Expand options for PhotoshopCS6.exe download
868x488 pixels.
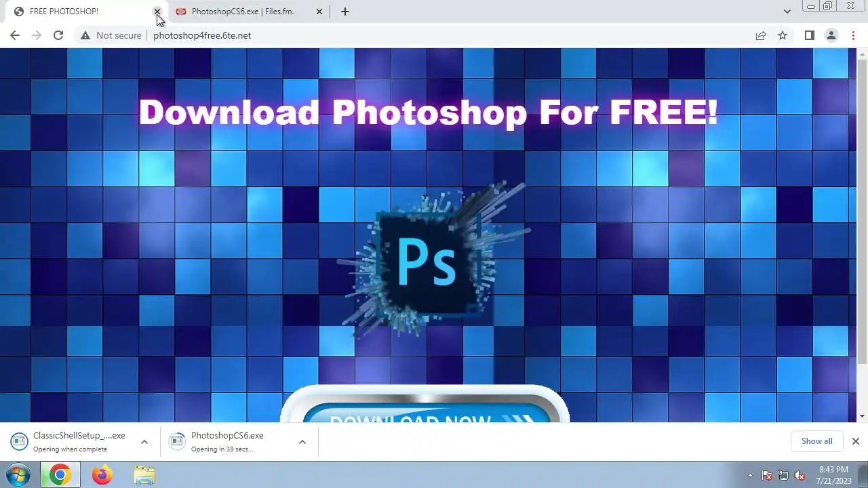(302, 442)
